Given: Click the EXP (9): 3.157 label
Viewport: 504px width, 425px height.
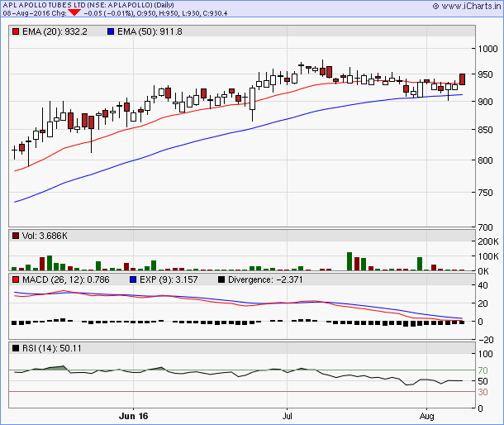Looking at the screenshot, I should coord(169,279).
